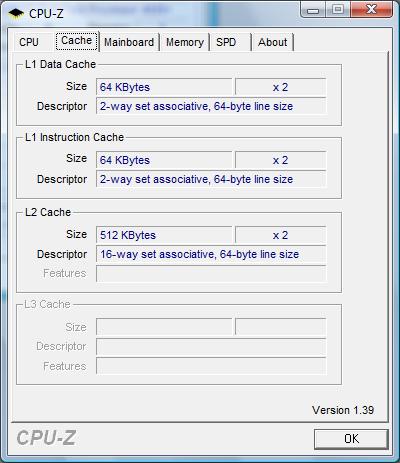Viewport: 400px width, 463px height.
Task: Open the Mainboard tab
Action: 129,42
